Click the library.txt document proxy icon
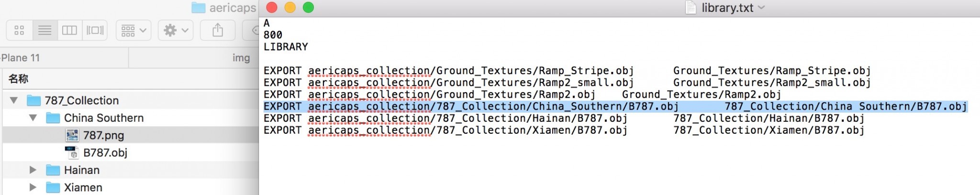 (x=690, y=7)
